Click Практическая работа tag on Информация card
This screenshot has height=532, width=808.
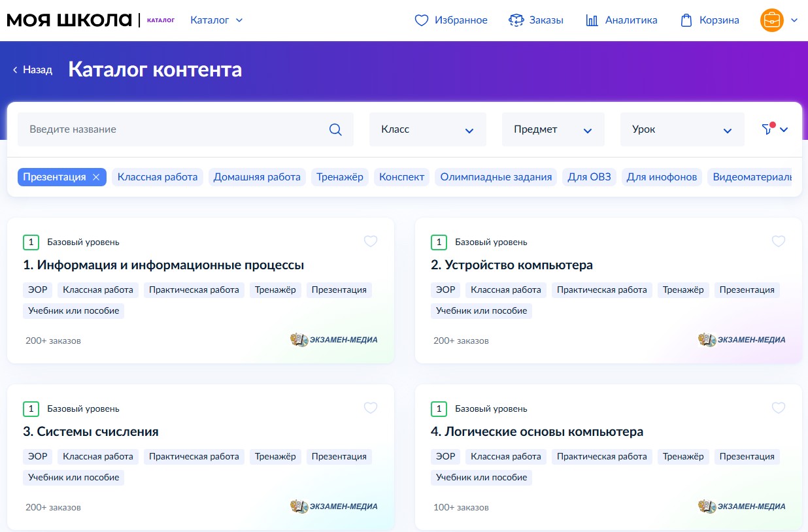pyautogui.click(x=194, y=290)
